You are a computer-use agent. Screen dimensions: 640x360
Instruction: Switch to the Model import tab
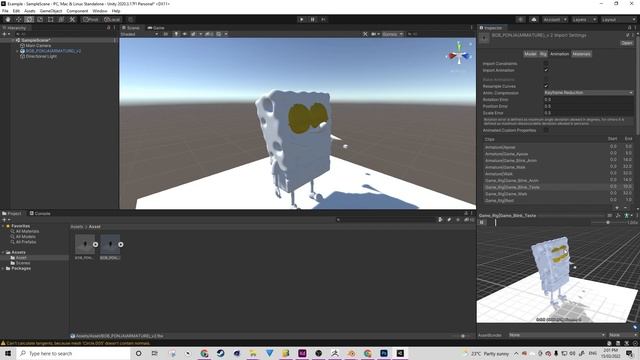point(530,54)
